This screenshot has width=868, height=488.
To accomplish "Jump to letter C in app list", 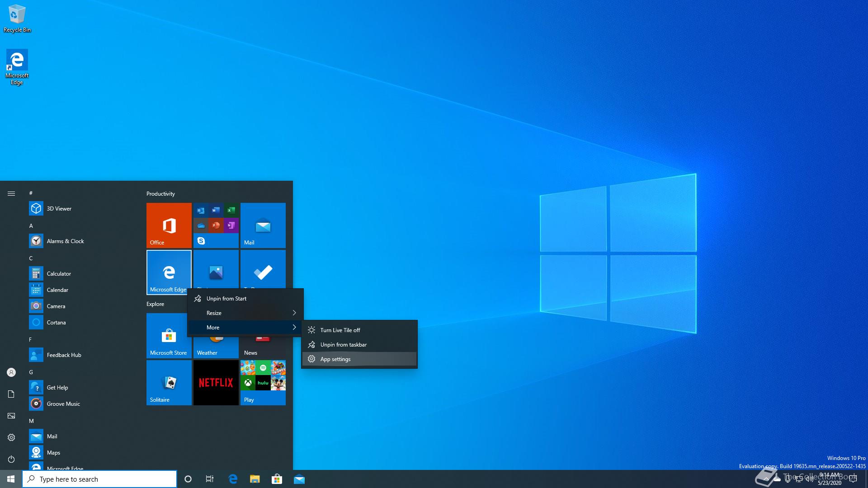I will point(31,258).
